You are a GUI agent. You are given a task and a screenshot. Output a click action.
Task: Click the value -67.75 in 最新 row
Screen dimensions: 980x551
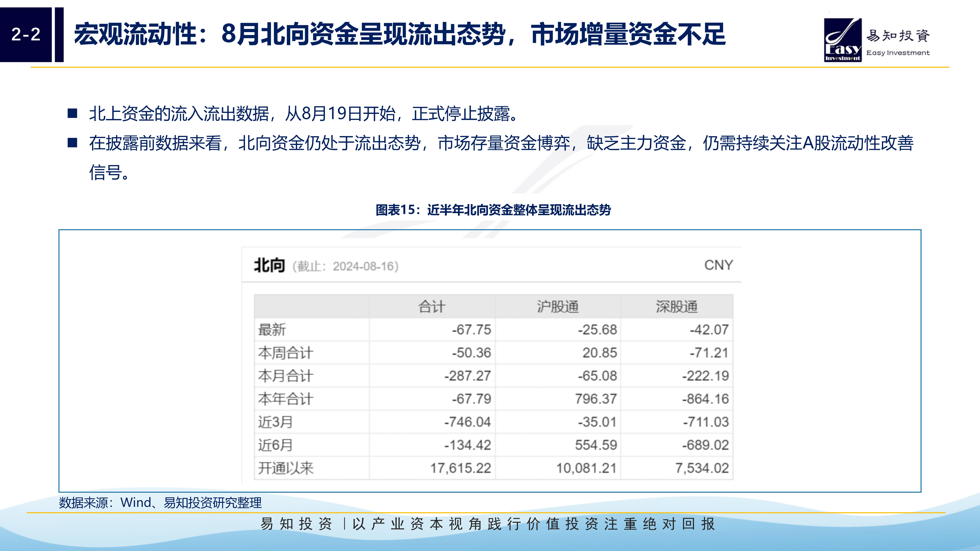(471, 330)
